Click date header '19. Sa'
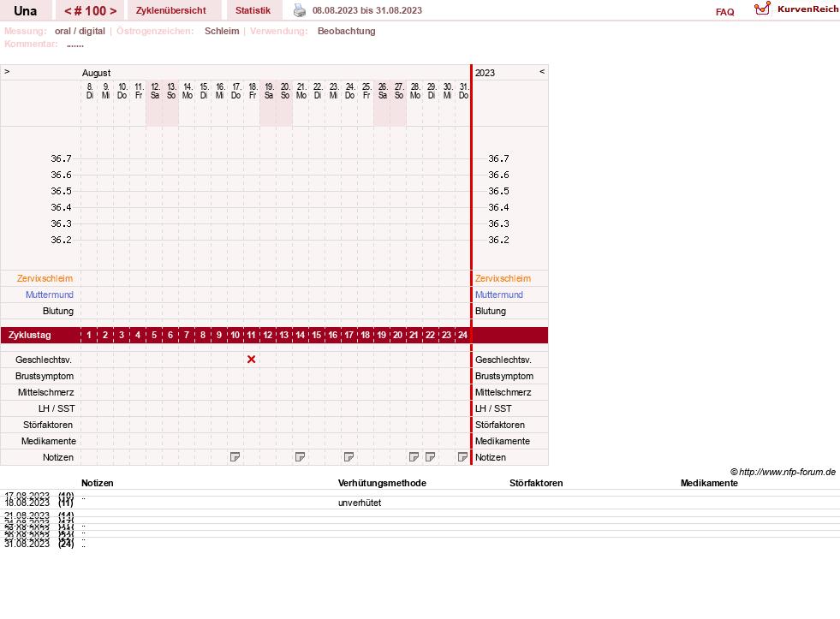The height and width of the screenshot is (619, 840). coord(268,91)
